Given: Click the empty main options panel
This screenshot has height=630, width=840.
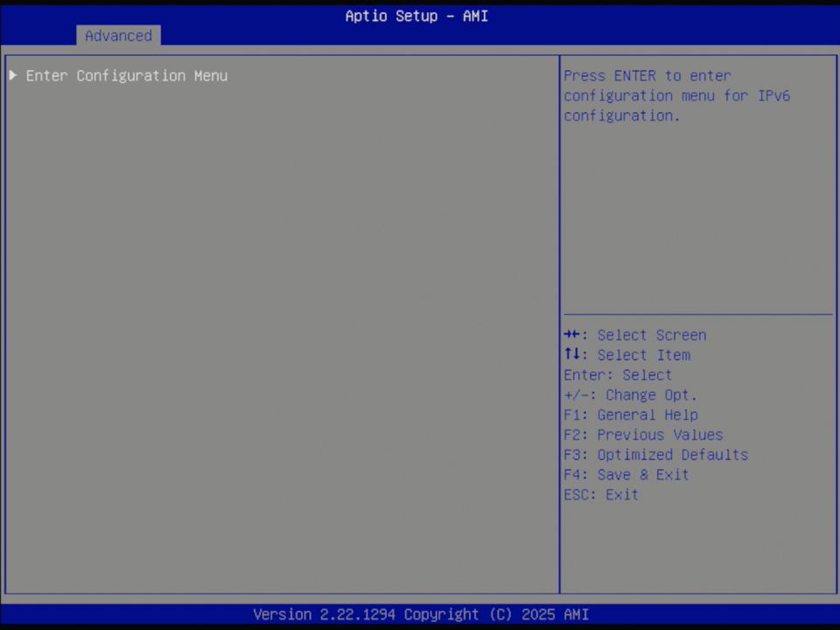Looking at the screenshot, I should [280, 350].
